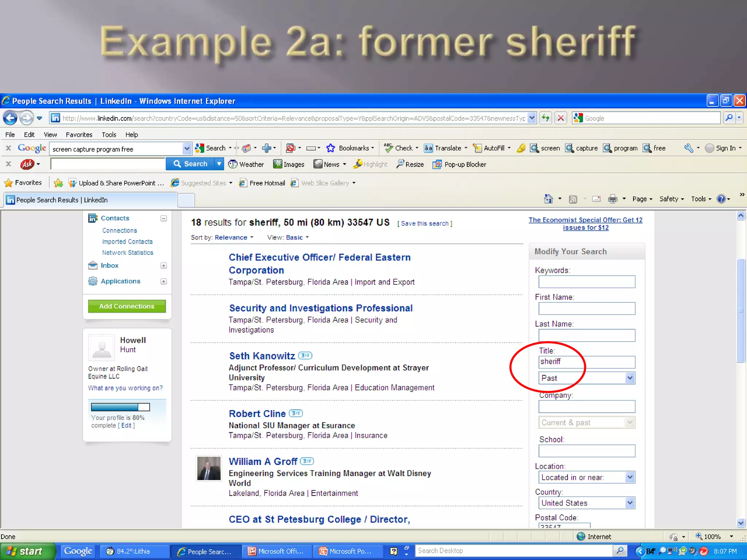Open the Country United States dropdown
This screenshot has width=747, height=560.
(587, 503)
